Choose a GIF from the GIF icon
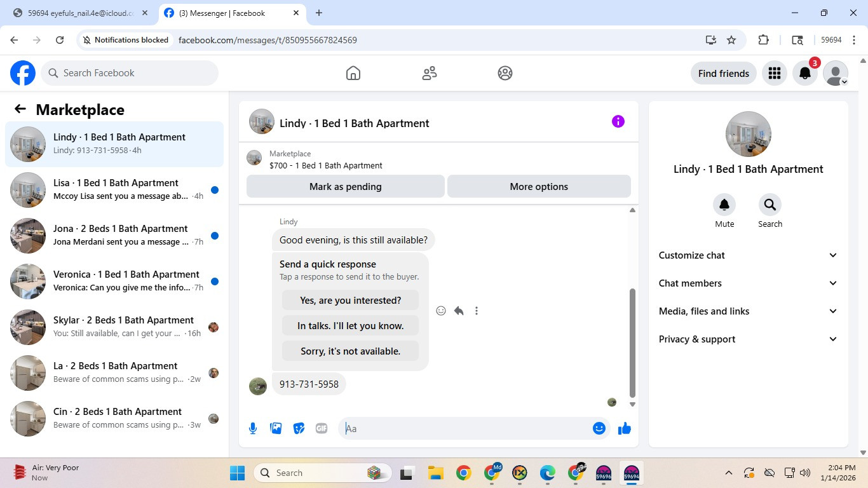868x488 pixels. [x=322, y=428]
